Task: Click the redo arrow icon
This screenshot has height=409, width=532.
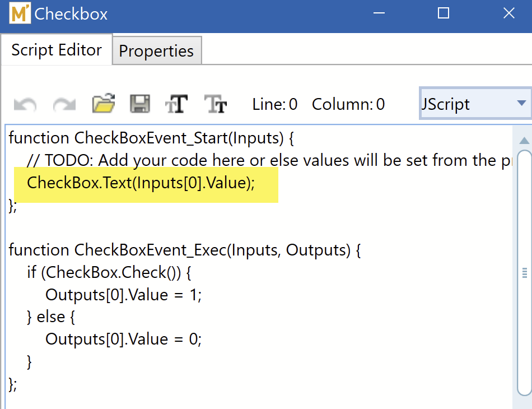Action: pyautogui.click(x=64, y=104)
